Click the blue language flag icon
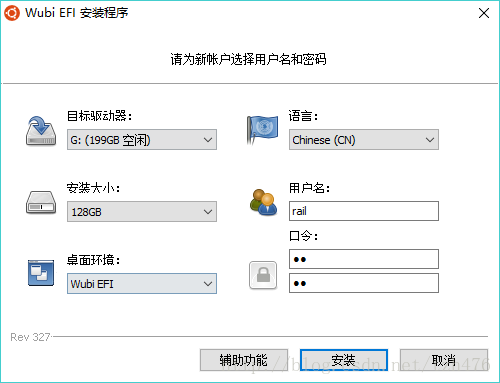The width and height of the screenshot is (500, 383). coord(263,130)
